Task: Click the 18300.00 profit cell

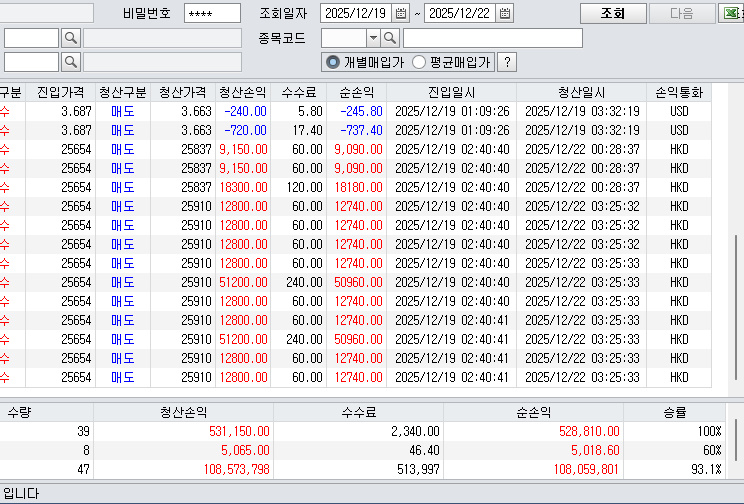Action: click(243, 187)
